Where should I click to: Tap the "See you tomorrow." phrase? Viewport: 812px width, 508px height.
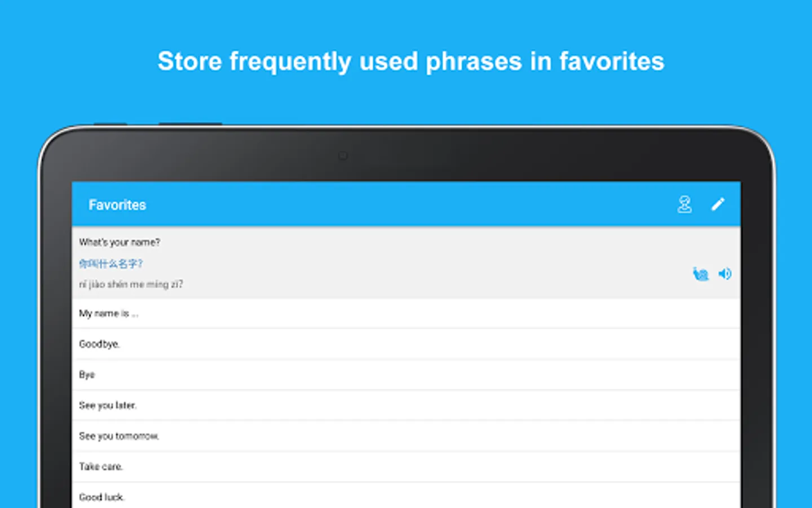pos(119,436)
